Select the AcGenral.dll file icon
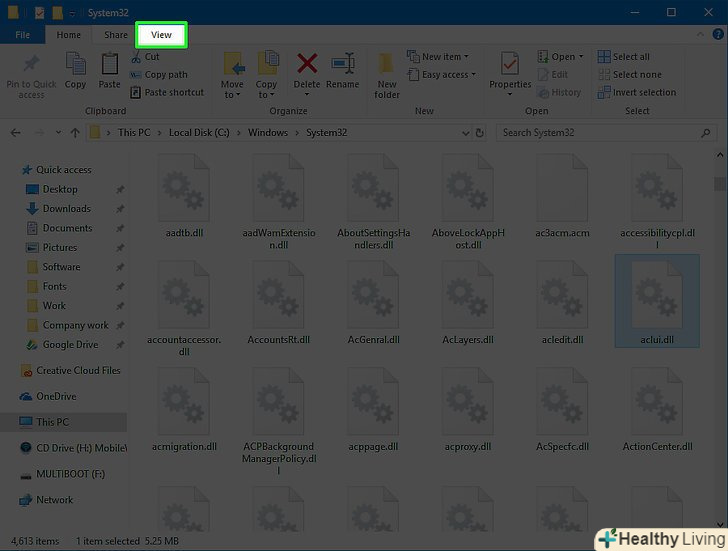728x551 pixels. pos(373,295)
